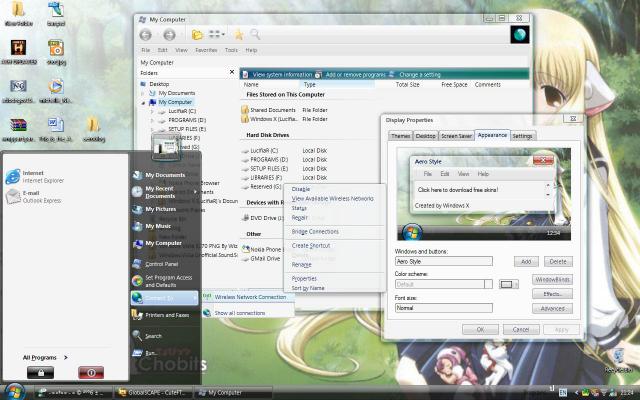Choose Disable in the context menu
640x400 pixels.
[301, 189]
